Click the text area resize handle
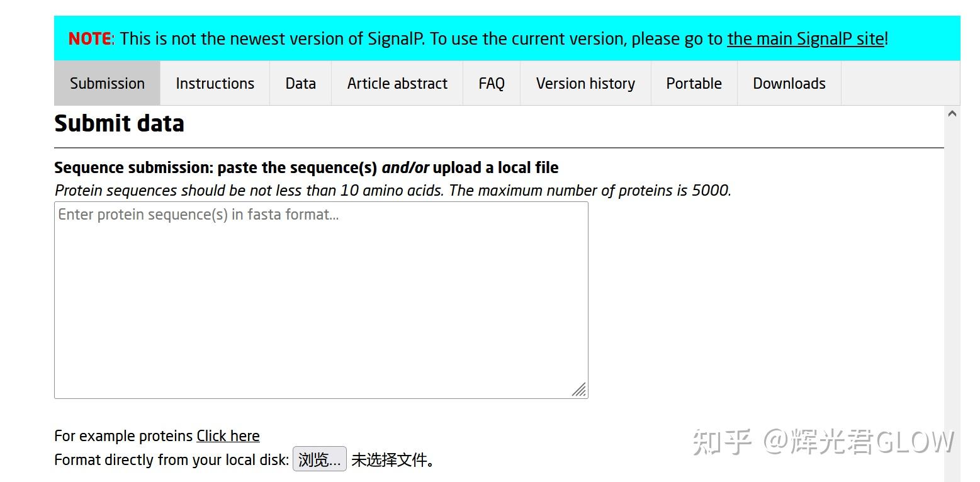The width and height of the screenshot is (980, 482). coord(579,390)
